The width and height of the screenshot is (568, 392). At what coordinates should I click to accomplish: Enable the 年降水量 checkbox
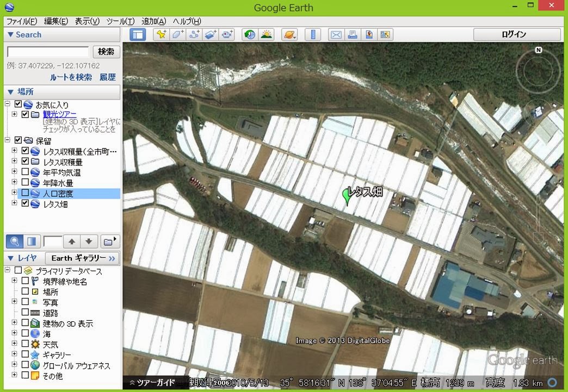[25, 182]
